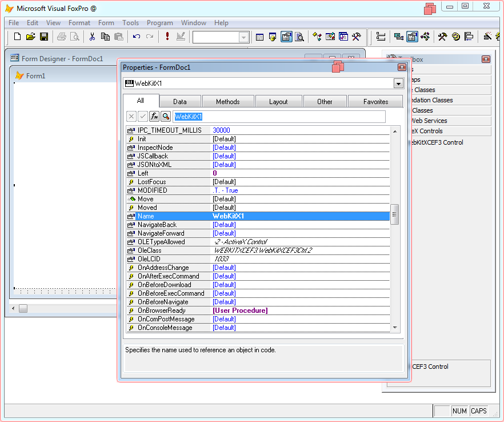Image resolution: width=504 pixels, height=422 pixels.
Task: Open the Document View icon with magnifier
Action: pos(299,37)
